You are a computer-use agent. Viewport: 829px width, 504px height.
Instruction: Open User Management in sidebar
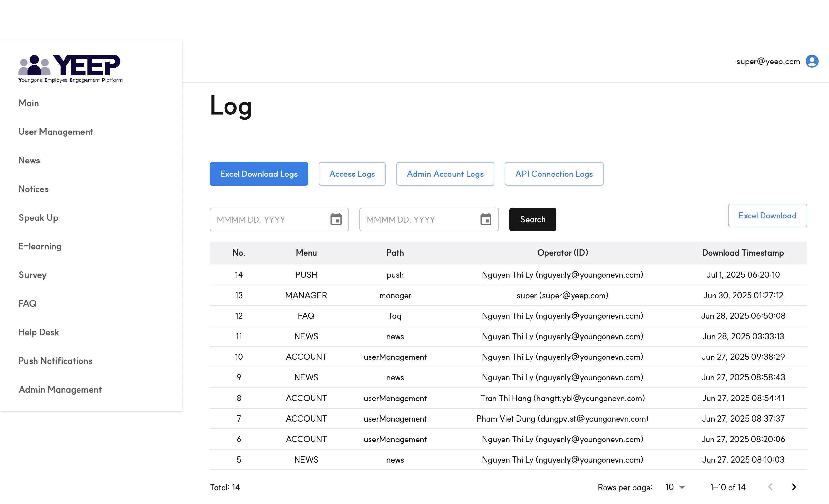pyautogui.click(x=55, y=132)
